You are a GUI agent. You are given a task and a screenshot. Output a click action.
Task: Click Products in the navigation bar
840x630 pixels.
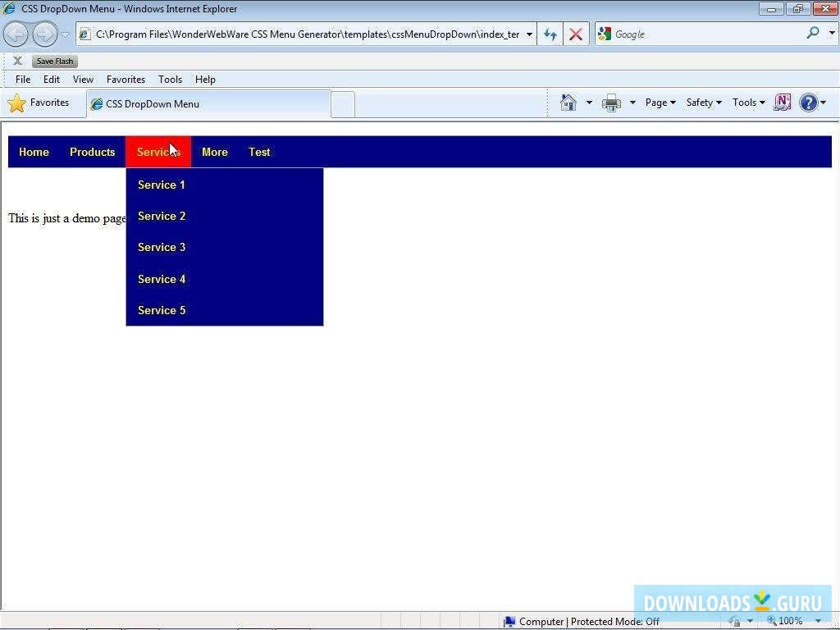pos(92,152)
